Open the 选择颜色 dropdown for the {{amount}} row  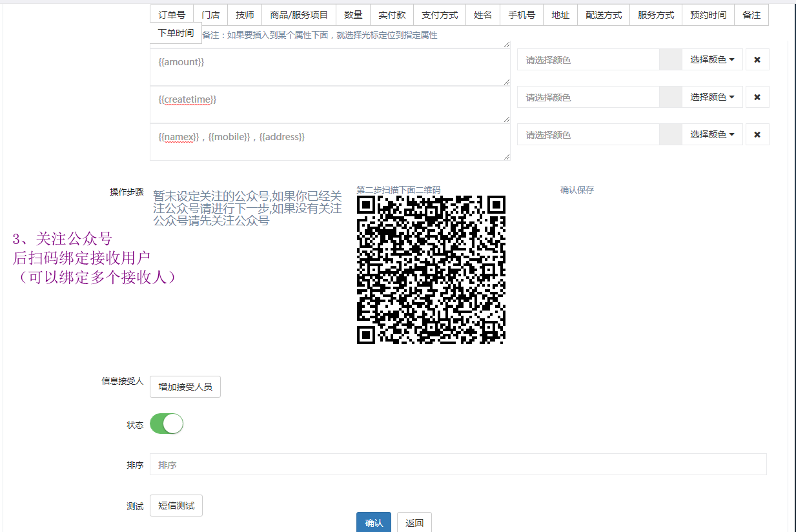pyautogui.click(x=712, y=59)
